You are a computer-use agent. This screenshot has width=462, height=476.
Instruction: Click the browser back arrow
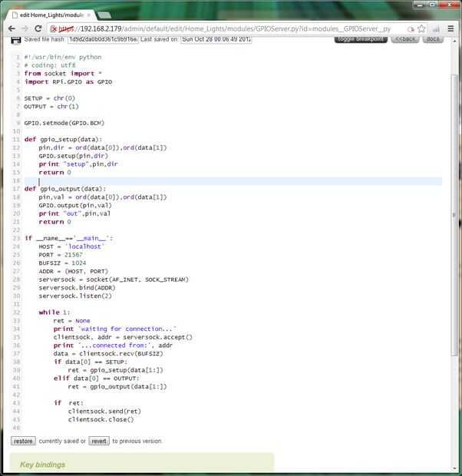click(12, 28)
